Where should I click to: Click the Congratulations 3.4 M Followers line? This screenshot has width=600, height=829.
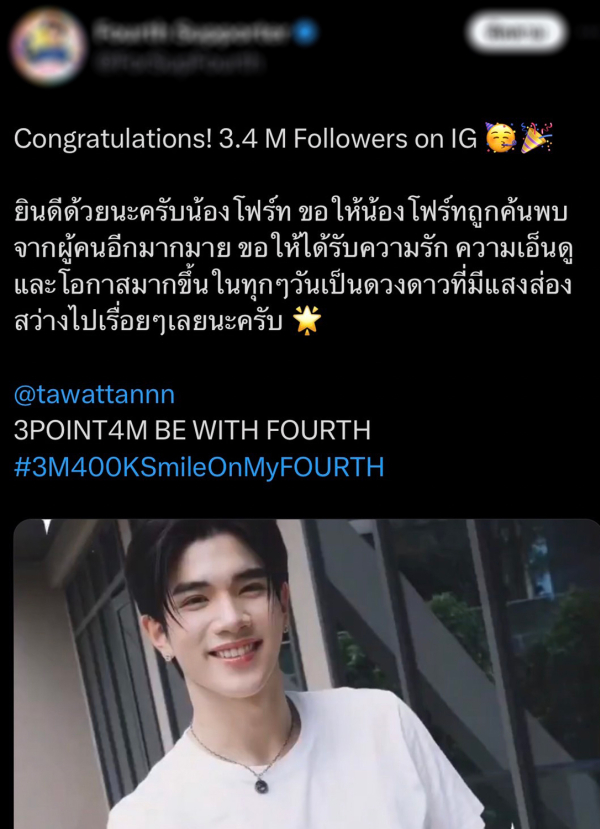245,139
